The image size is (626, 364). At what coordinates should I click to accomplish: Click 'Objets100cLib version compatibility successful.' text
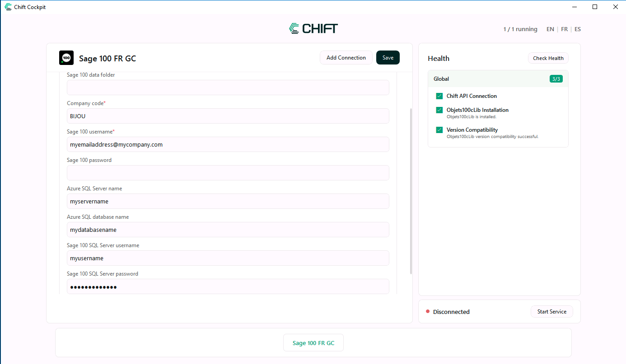492,136
